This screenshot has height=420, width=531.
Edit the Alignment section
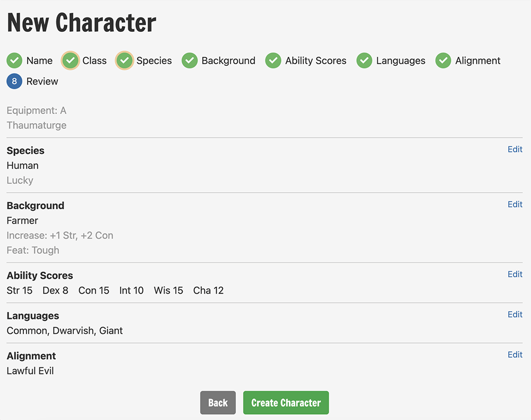pos(515,355)
